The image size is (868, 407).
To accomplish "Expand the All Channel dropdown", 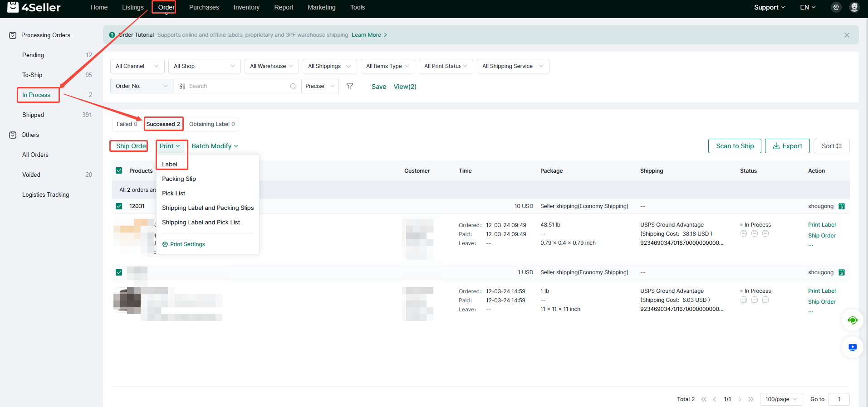I will (137, 66).
